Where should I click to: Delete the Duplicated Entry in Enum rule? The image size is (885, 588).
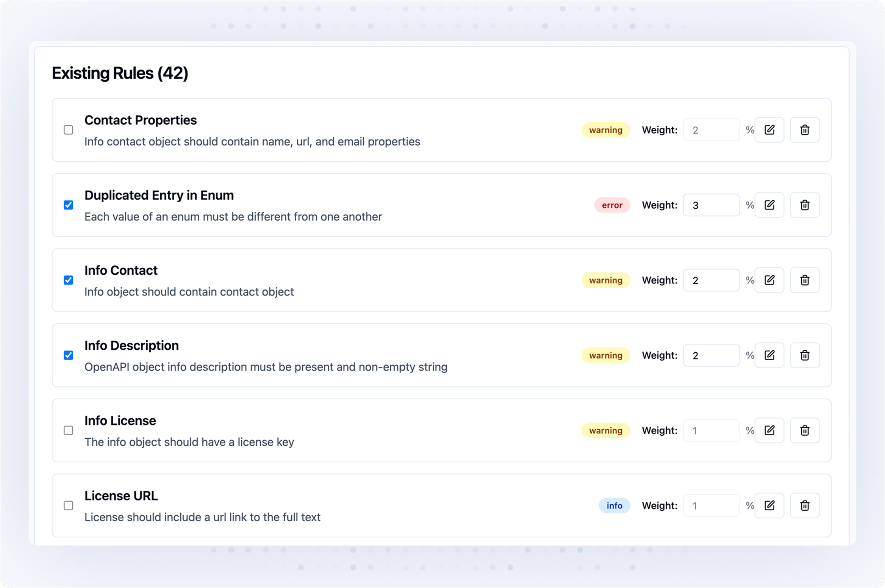pyautogui.click(x=805, y=205)
